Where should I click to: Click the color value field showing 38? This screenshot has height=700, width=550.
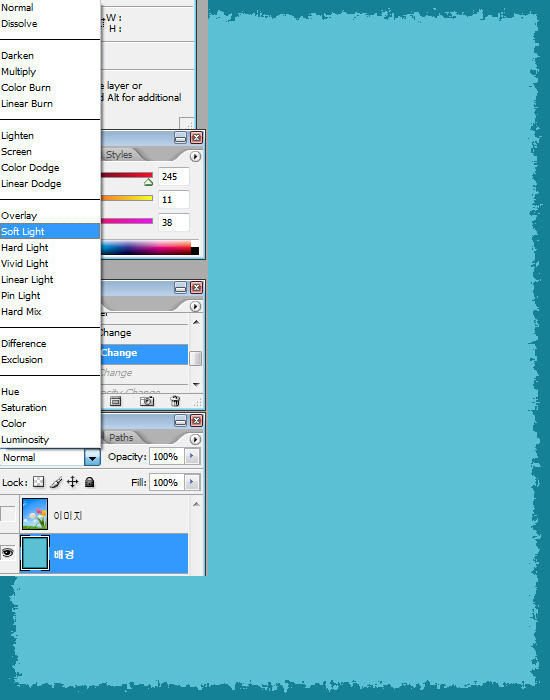coord(174,222)
